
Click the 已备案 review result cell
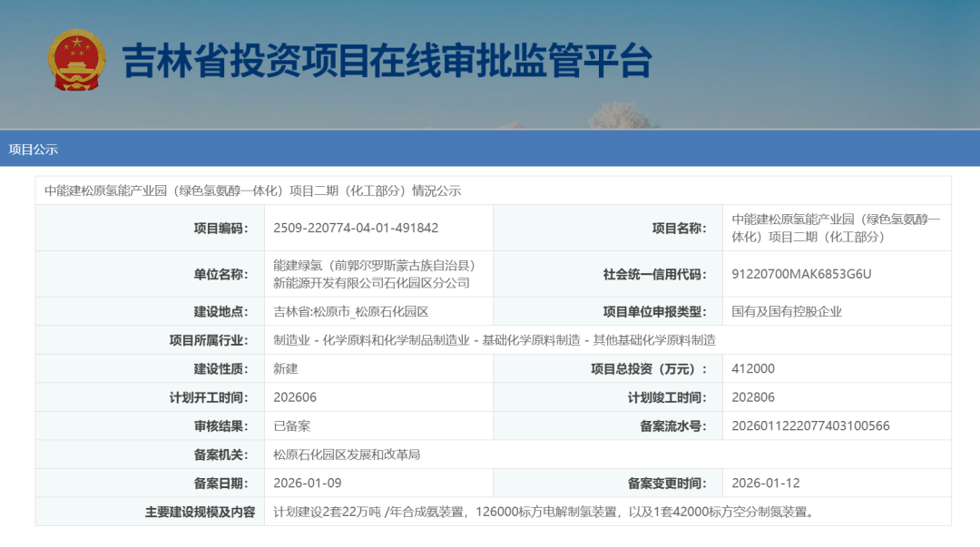point(289,425)
